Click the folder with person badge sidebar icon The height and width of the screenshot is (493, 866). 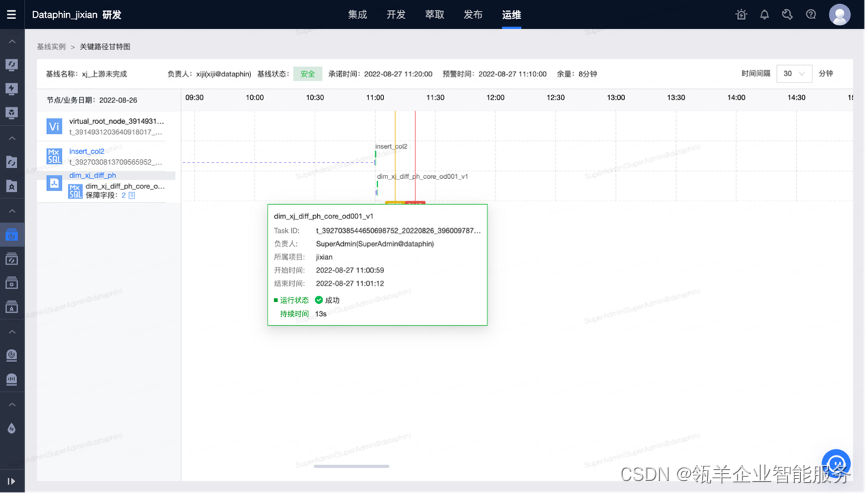pyautogui.click(x=12, y=186)
